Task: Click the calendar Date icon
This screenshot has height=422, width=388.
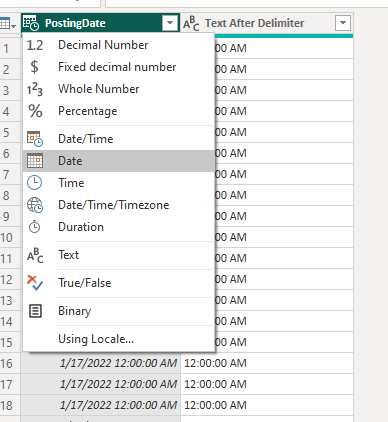Action: pos(35,161)
